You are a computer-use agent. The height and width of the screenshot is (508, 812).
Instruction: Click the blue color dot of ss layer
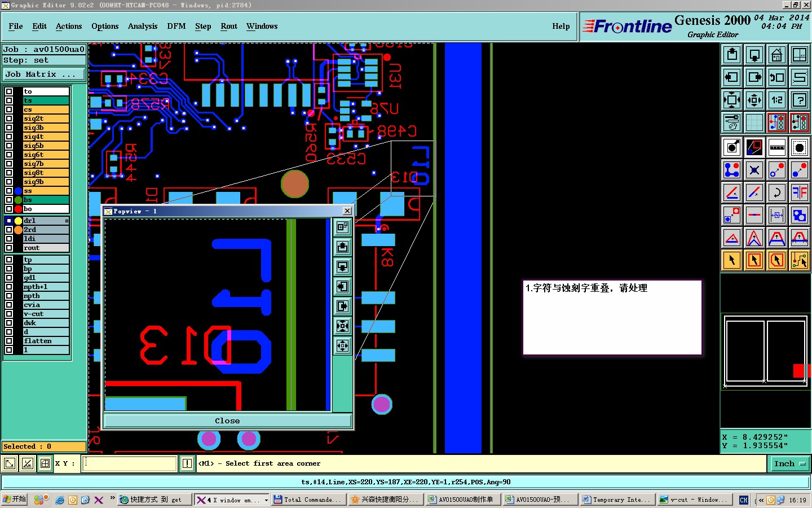[x=19, y=191]
